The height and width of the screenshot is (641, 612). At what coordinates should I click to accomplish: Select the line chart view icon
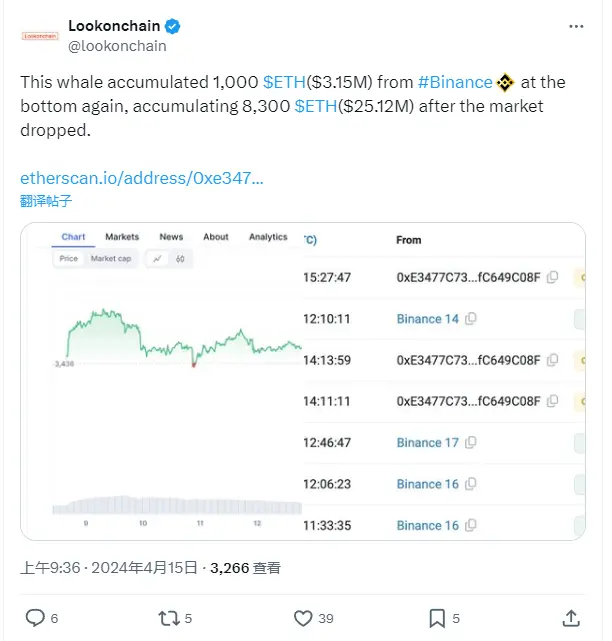158,258
